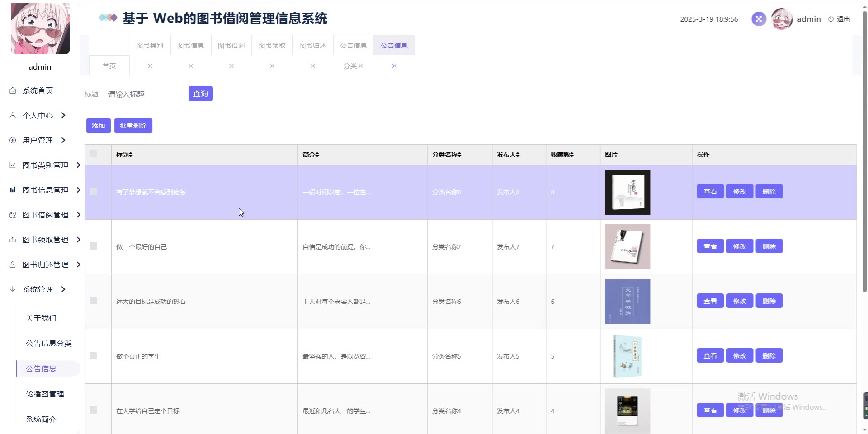Sort table by 标题 column arrow
868x434 pixels.
(x=131, y=155)
